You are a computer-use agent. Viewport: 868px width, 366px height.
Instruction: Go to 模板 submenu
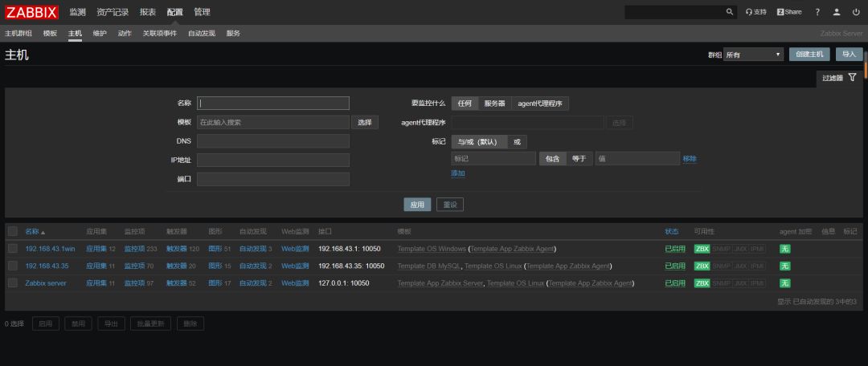tap(50, 33)
